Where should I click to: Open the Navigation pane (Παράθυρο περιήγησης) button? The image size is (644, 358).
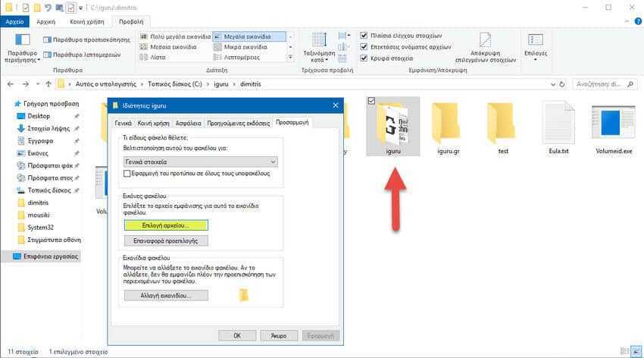pos(23,49)
